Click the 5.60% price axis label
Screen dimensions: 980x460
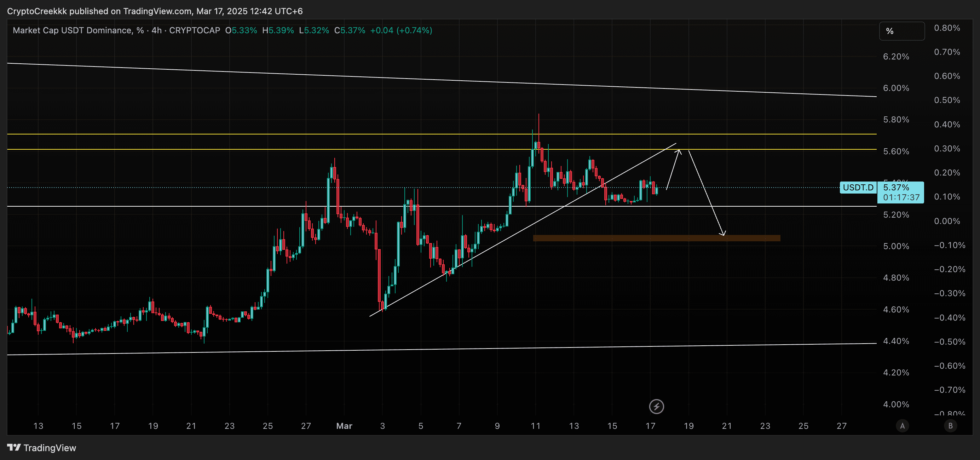tap(896, 151)
